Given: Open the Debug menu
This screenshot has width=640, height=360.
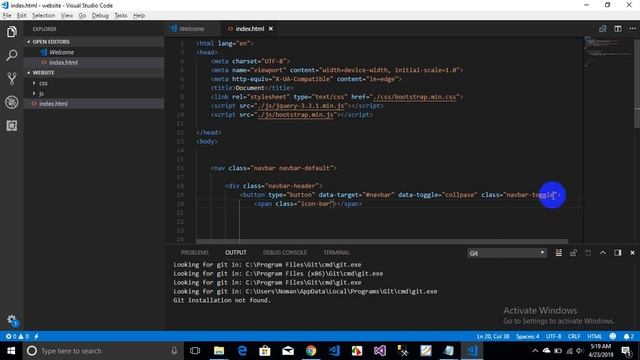Looking at the screenshot, I should click(x=100, y=16).
